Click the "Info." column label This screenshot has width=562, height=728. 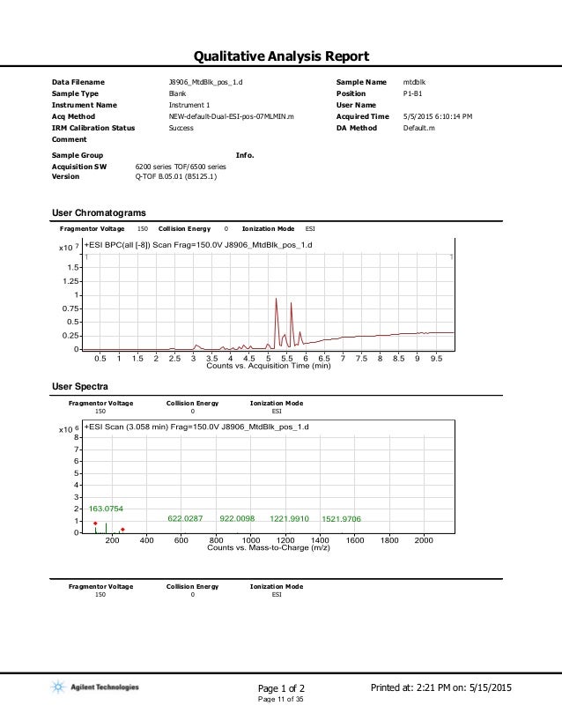click(245, 155)
